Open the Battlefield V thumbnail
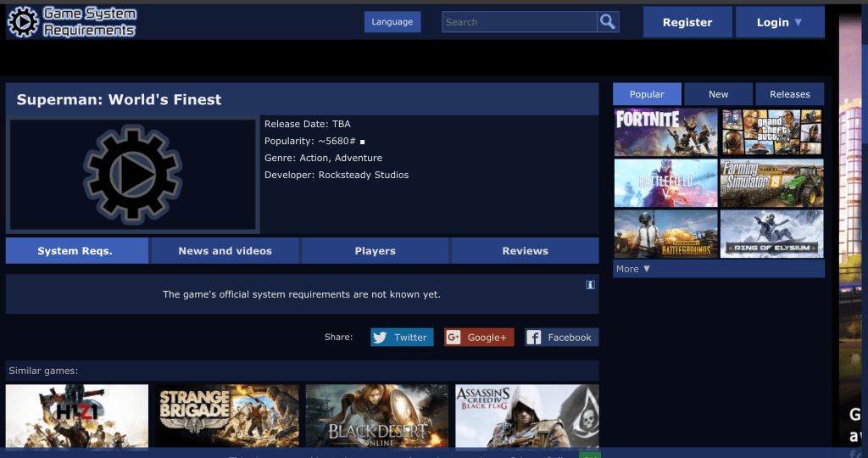This screenshot has height=458, width=868. click(666, 183)
